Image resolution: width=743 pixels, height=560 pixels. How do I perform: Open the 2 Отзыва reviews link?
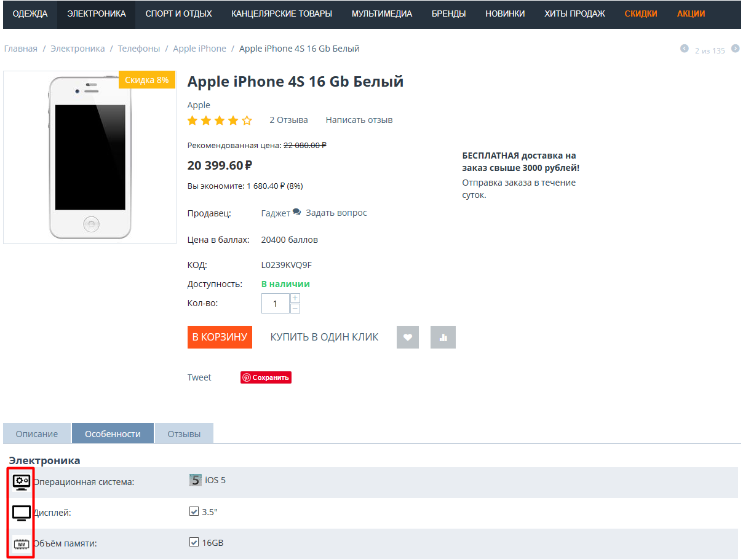[288, 120]
